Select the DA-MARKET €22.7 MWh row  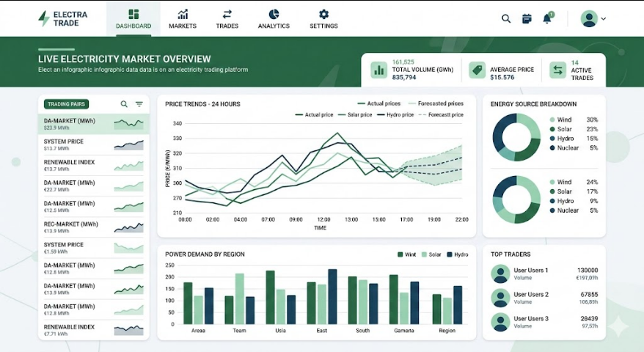point(94,186)
